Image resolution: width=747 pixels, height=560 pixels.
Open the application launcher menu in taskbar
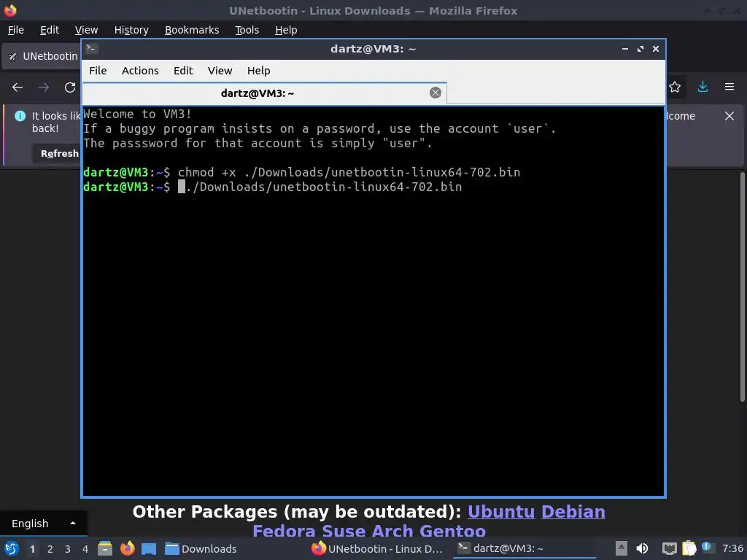12,548
